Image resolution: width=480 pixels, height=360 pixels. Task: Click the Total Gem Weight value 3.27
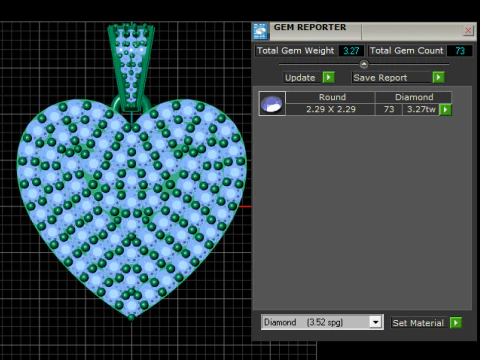click(351, 51)
